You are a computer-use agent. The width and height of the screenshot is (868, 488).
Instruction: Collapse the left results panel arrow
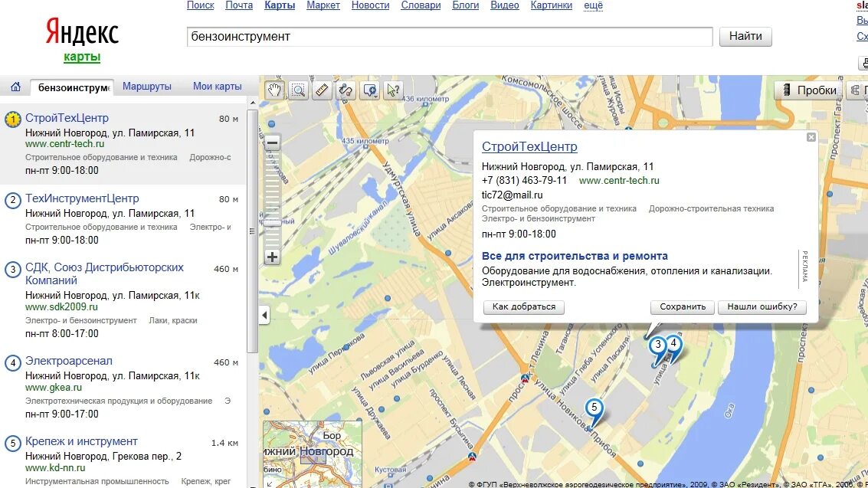[264, 316]
